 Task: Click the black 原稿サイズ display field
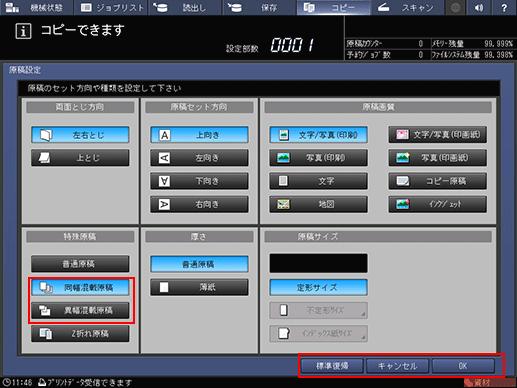pos(319,263)
